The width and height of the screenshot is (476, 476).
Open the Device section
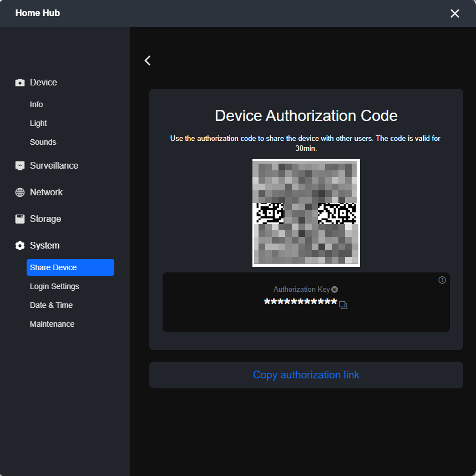43,82
